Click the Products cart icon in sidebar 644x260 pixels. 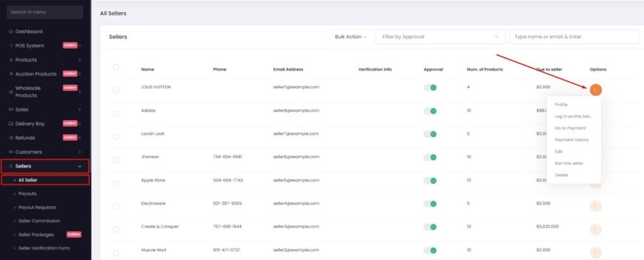[x=11, y=60]
